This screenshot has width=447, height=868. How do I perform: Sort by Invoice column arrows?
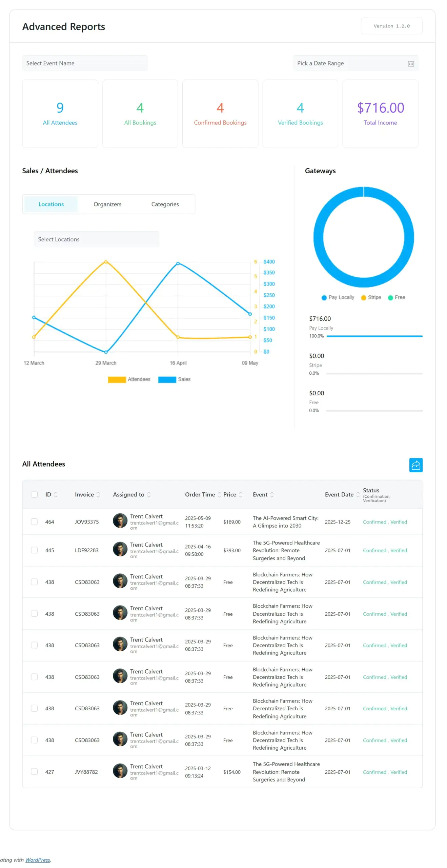(98, 494)
